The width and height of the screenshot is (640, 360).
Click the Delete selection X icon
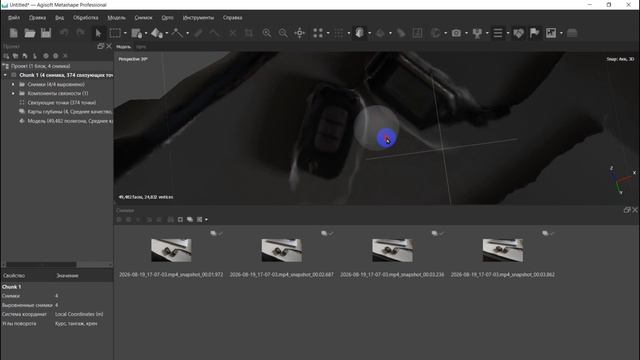pyautogui.click(x=233, y=33)
